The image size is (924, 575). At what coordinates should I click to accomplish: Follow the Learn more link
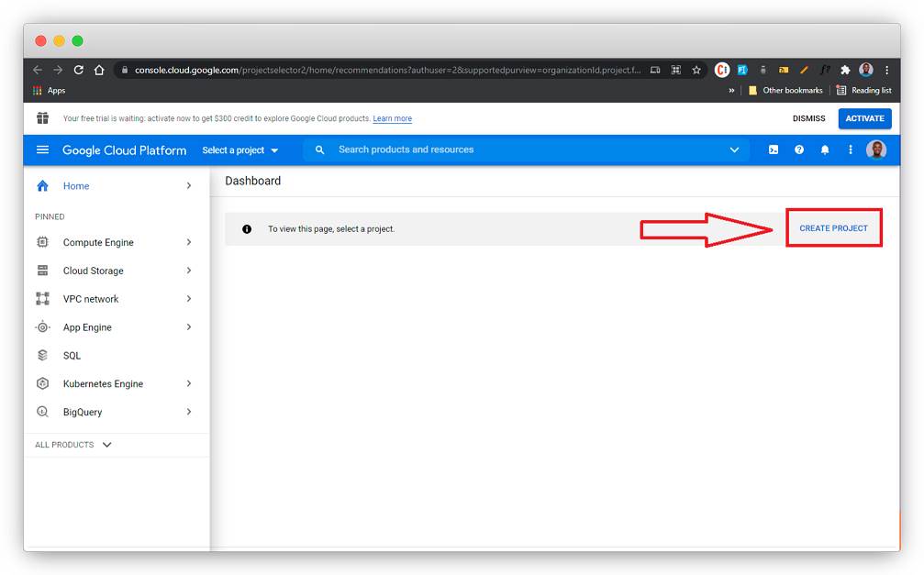click(x=392, y=118)
